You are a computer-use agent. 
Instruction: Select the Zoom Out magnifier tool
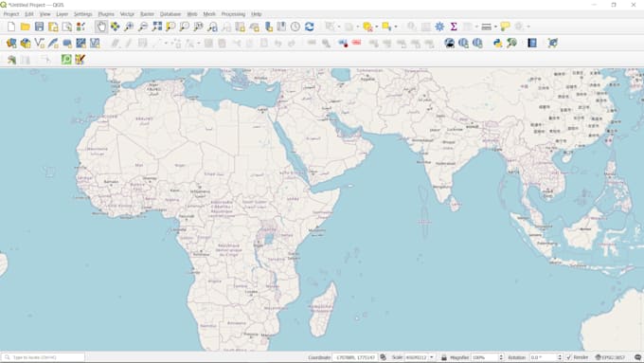[x=143, y=27]
